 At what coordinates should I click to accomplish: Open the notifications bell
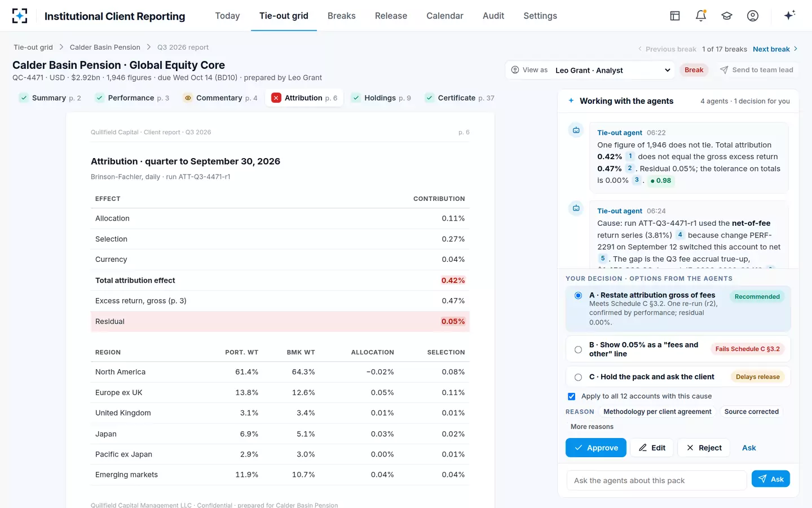point(701,16)
